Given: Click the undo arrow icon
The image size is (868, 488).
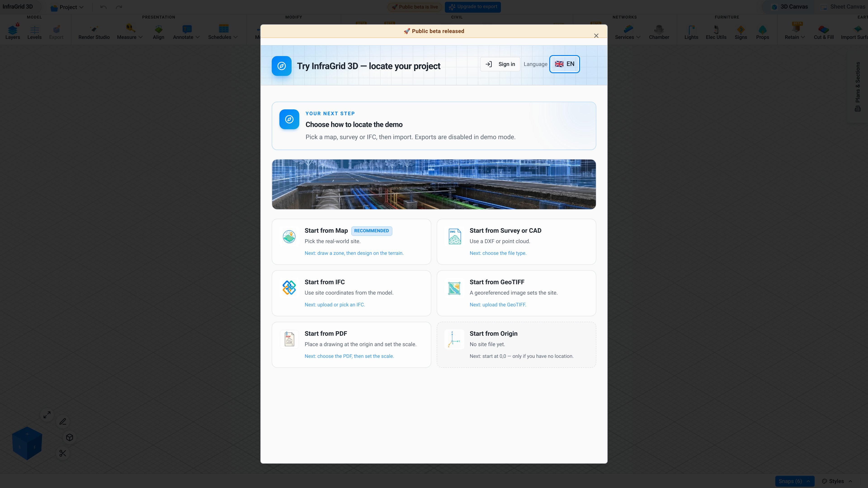Looking at the screenshot, I should point(104,7).
